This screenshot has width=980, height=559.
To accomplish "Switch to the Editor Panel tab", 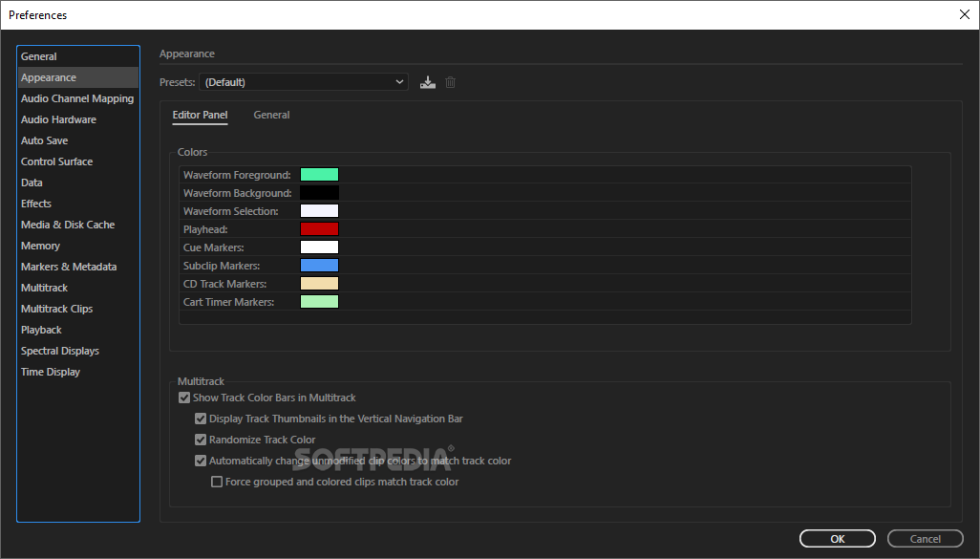I will click(x=200, y=115).
